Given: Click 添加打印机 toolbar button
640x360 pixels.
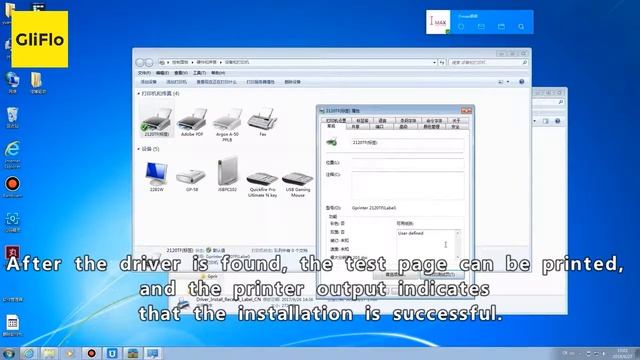Looking at the screenshot, I should [176, 82].
